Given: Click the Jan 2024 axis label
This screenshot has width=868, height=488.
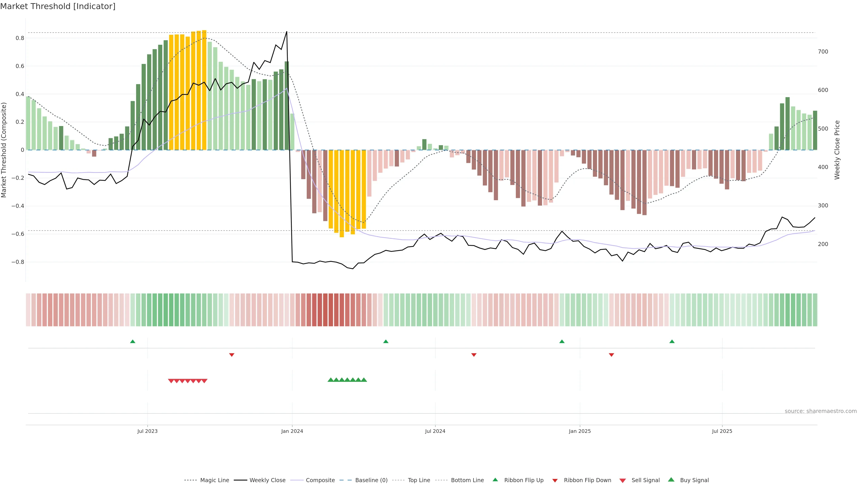Looking at the screenshot, I should pos(292,431).
